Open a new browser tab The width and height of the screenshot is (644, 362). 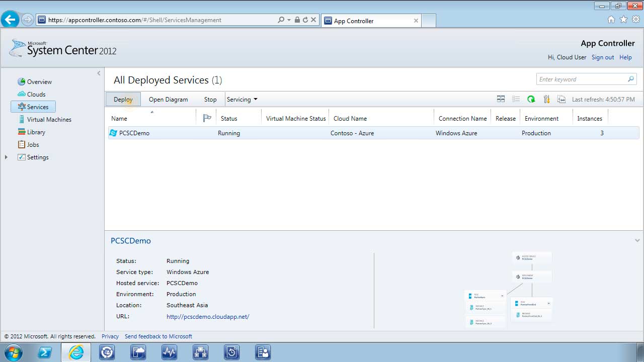tap(428, 21)
